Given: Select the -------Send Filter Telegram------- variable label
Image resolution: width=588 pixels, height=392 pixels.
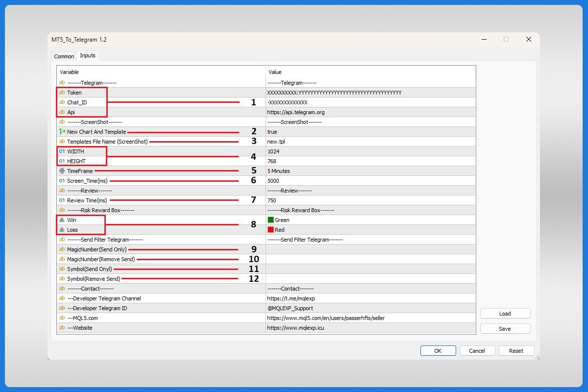Looking at the screenshot, I should [x=105, y=240].
